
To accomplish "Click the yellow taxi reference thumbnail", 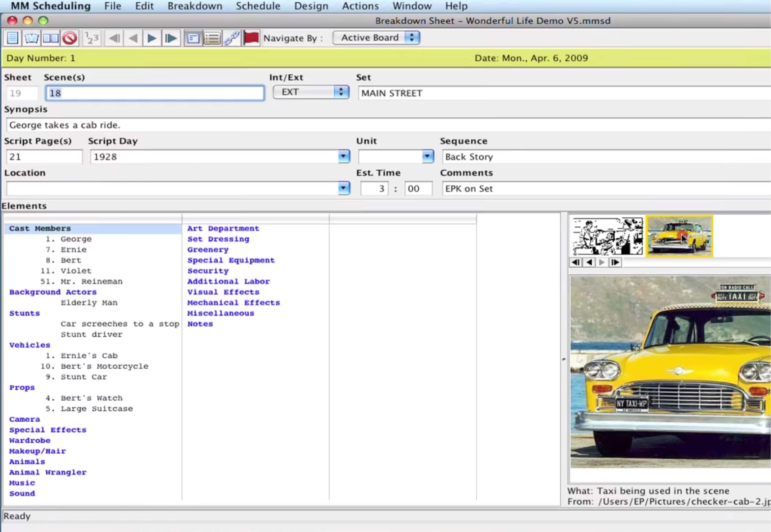I will 678,236.
